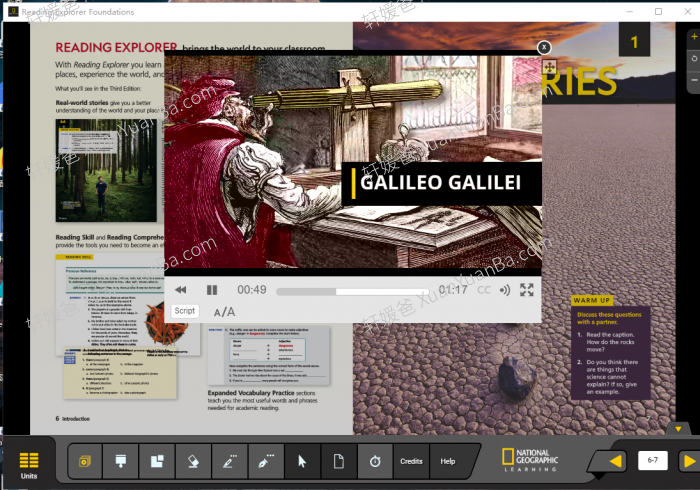This screenshot has height=490, width=700.
Task: Rewind the video
Action: [x=181, y=290]
